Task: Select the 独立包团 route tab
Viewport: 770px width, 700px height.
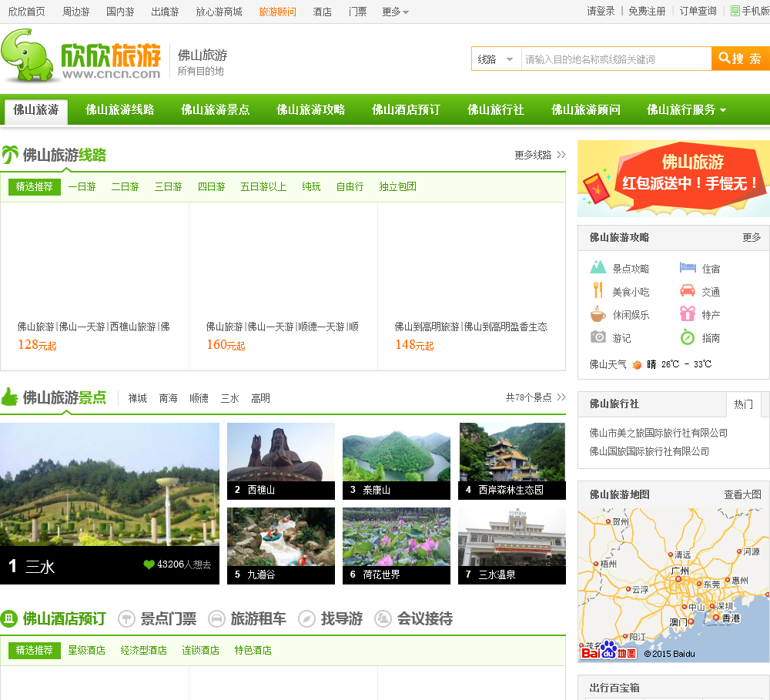Action: coord(398,186)
